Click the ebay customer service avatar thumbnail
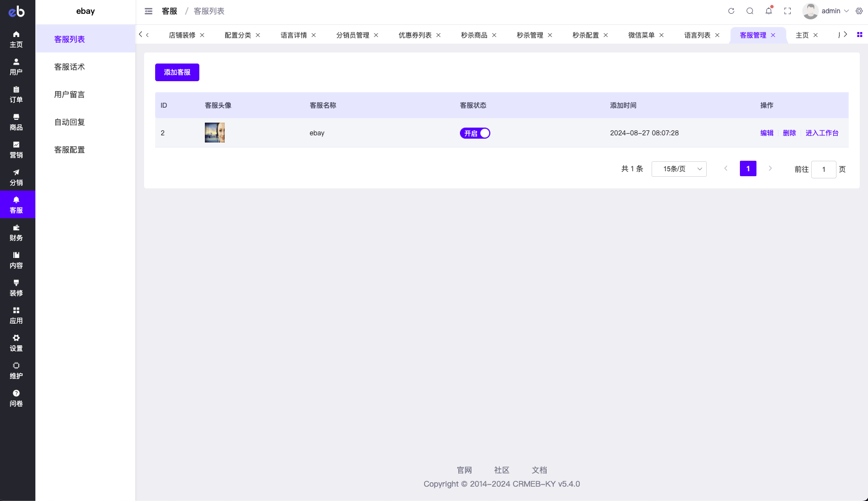 [215, 133]
